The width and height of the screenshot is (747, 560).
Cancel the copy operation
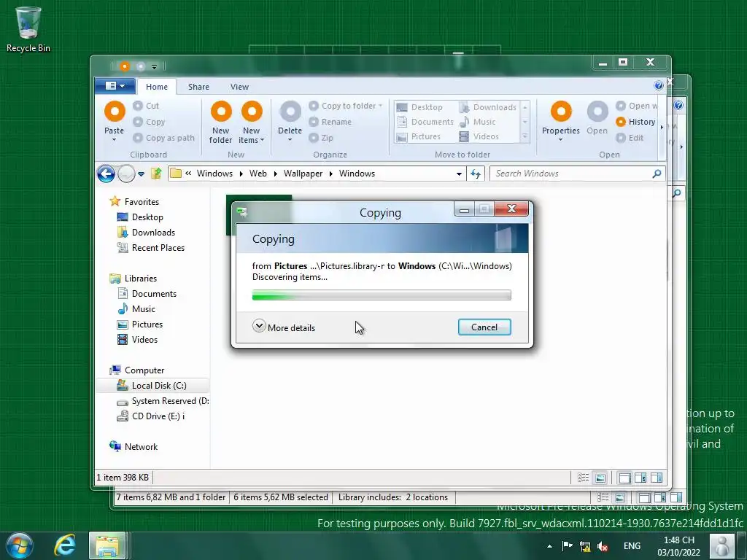[484, 327]
